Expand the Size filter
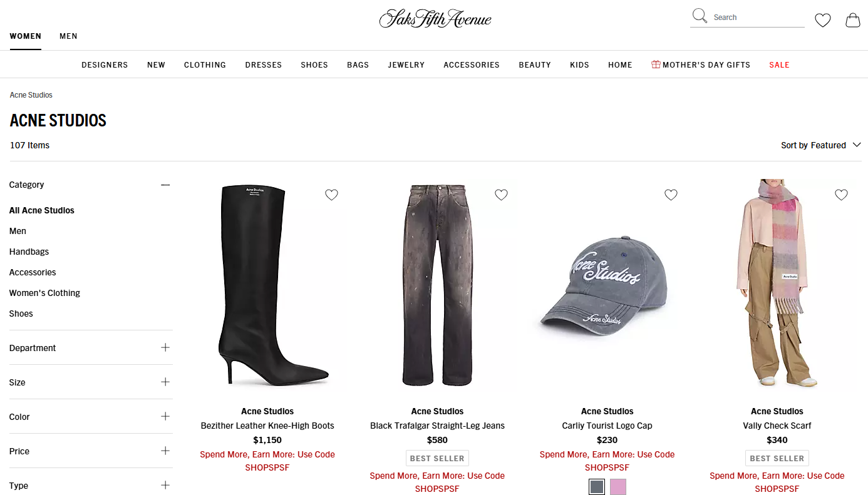The width and height of the screenshot is (868, 495). pos(165,382)
